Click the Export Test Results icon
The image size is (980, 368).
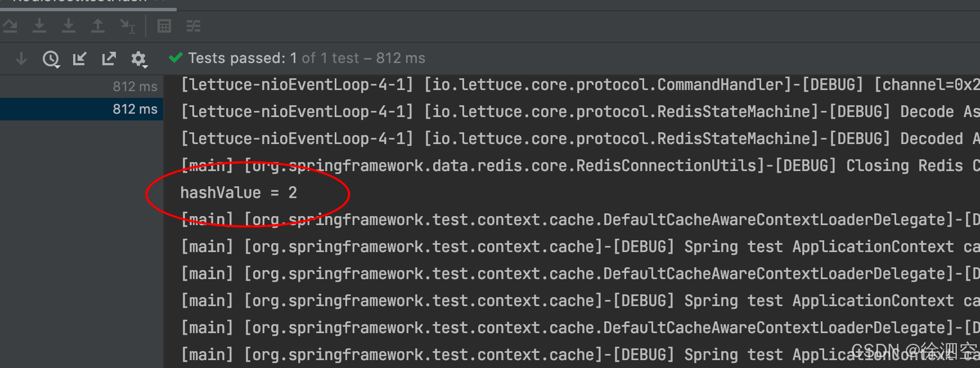[x=109, y=59]
